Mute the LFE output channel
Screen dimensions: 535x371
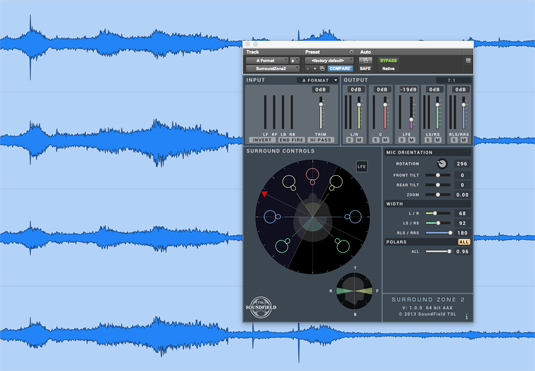click(x=411, y=140)
